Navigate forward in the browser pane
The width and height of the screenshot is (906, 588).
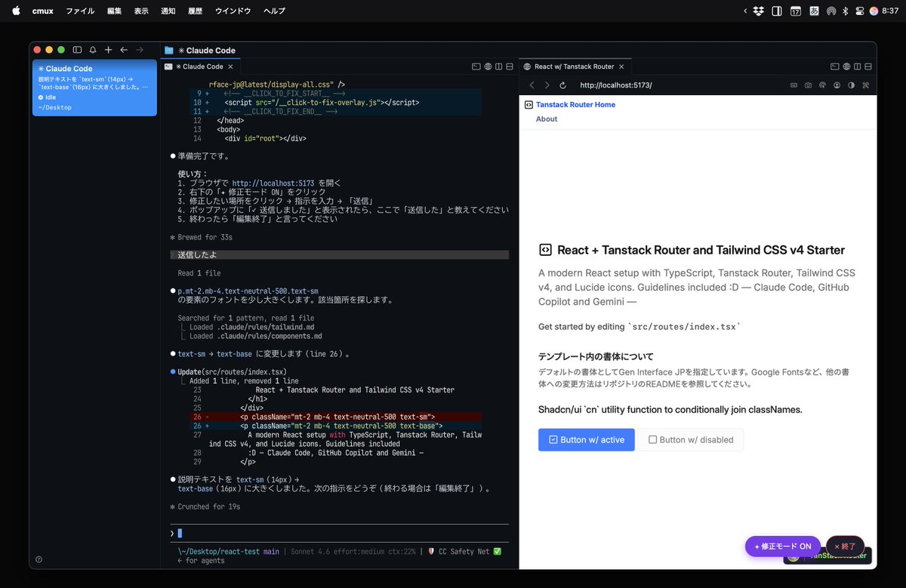547,85
